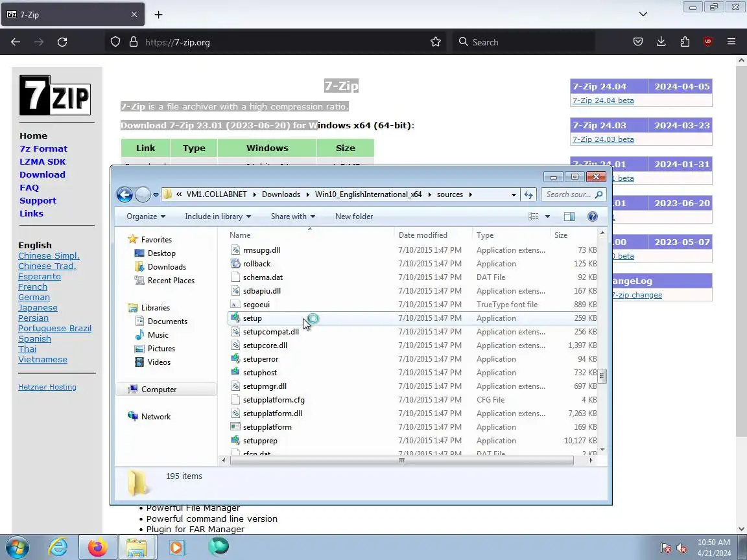The image size is (747, 560).
Task: Open Windows Media Player from taskbar
Action: (x=176, y=548)
